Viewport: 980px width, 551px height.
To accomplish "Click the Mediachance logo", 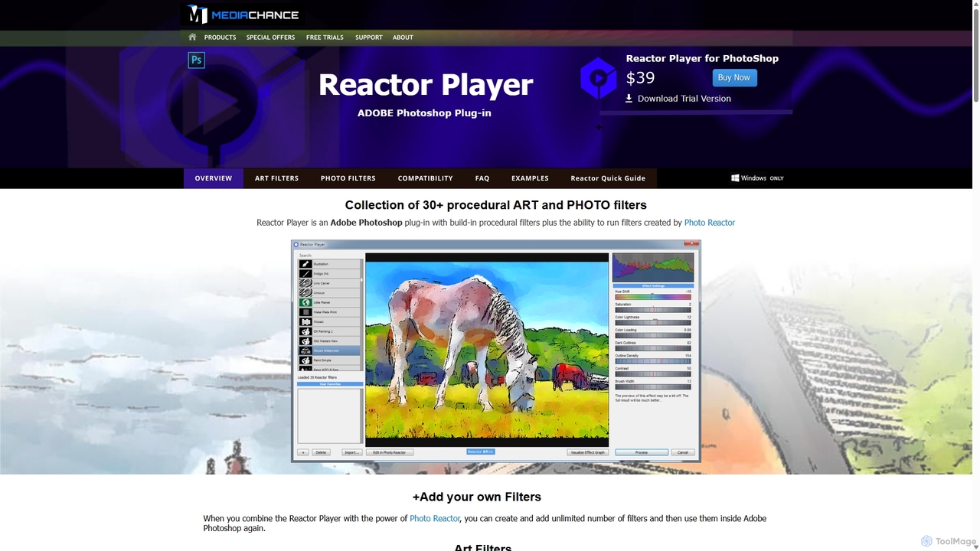I will pos(243,15).
